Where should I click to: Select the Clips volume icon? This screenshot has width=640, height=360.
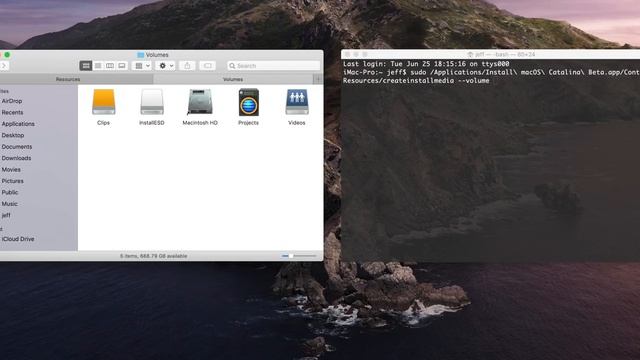coord(103,102)
